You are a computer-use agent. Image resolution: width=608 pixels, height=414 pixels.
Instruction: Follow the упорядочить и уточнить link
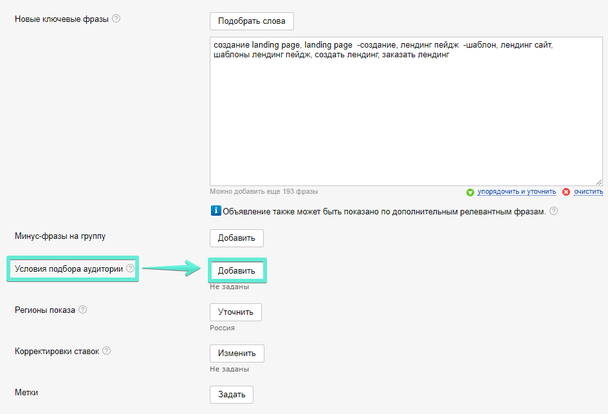[x=516, y=191]
